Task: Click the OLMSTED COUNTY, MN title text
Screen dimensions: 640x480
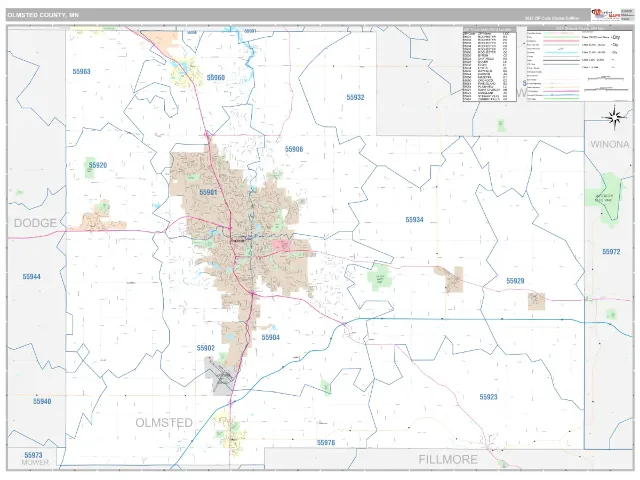Action: [x=43, y=15]
